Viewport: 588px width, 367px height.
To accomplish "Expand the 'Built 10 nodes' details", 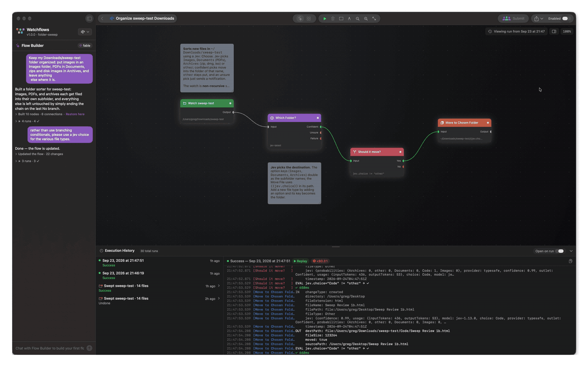I will (39, 114).
